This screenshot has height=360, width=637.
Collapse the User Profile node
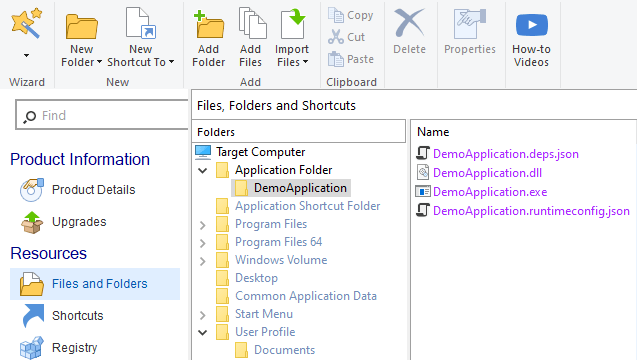tap(203, 332)
